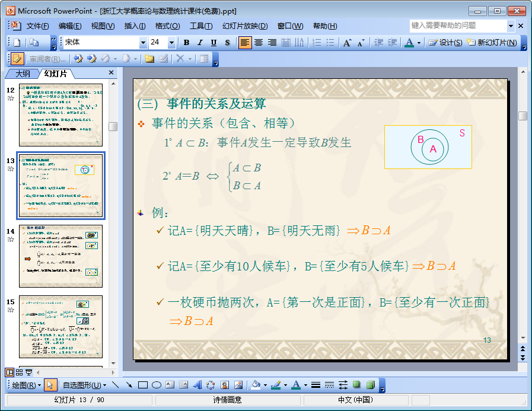Click fill color bucket icon

(x=256, y=385)
